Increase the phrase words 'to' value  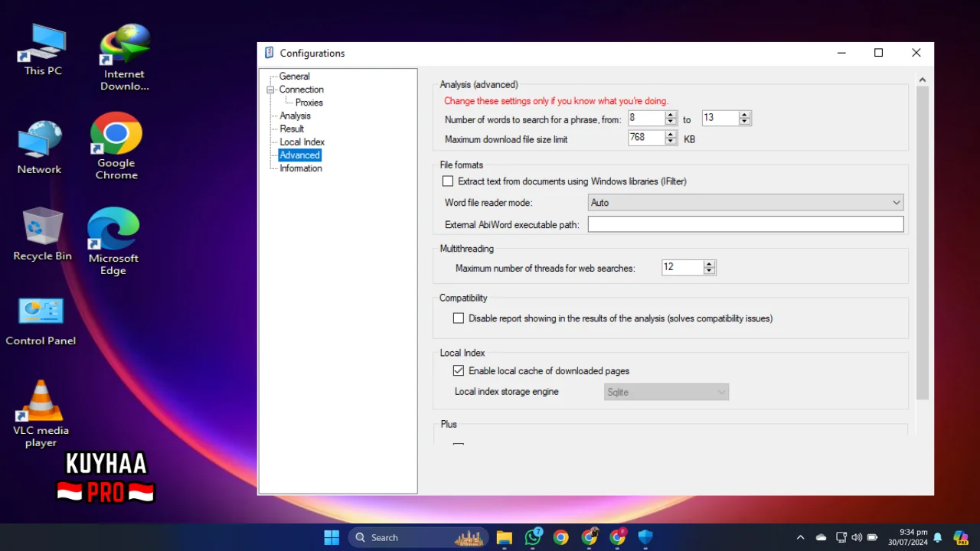tap(745, 115)
